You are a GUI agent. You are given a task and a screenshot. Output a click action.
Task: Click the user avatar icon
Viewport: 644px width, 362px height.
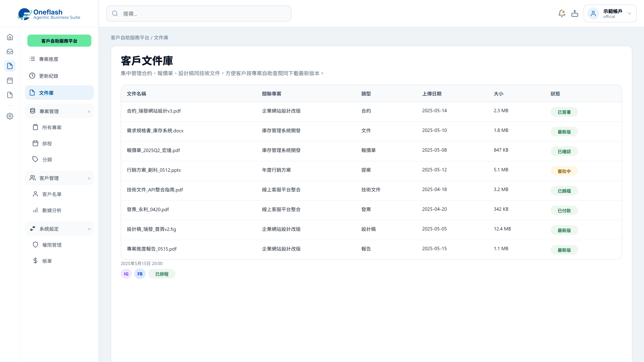pos(593,13)
